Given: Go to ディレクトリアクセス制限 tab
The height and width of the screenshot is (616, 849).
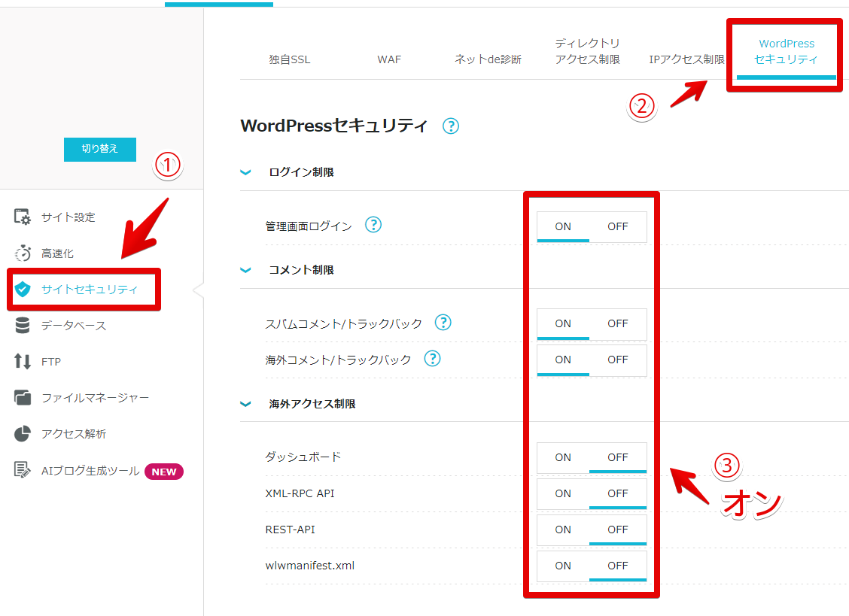Looking at the screenshot, I should tap(588, 51).
